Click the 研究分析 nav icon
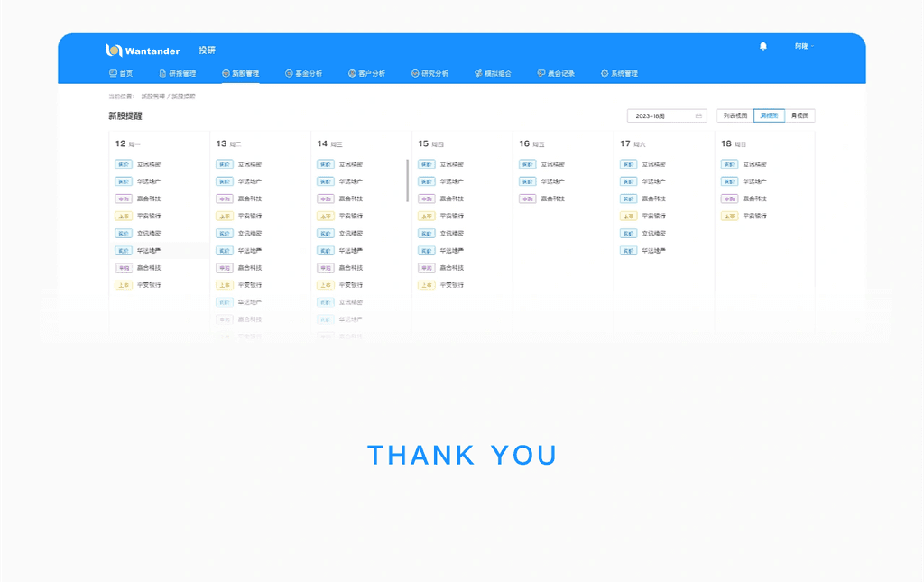 click(415, 74)
